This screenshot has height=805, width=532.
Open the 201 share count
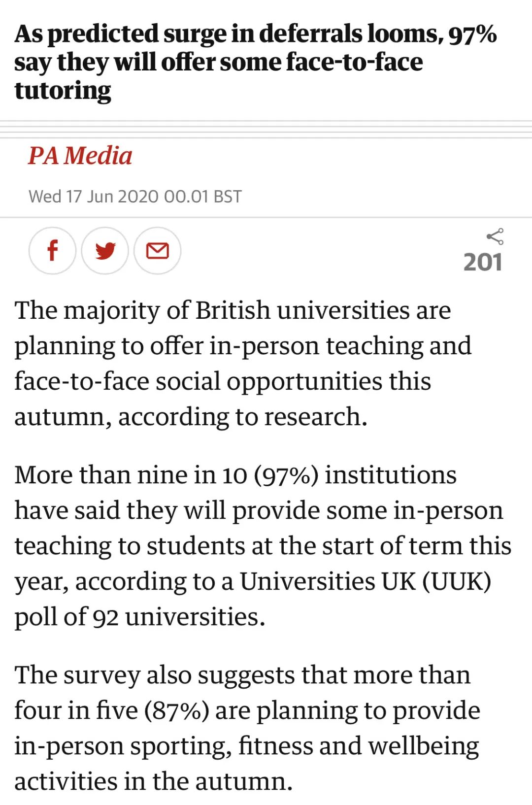[483, 262]
